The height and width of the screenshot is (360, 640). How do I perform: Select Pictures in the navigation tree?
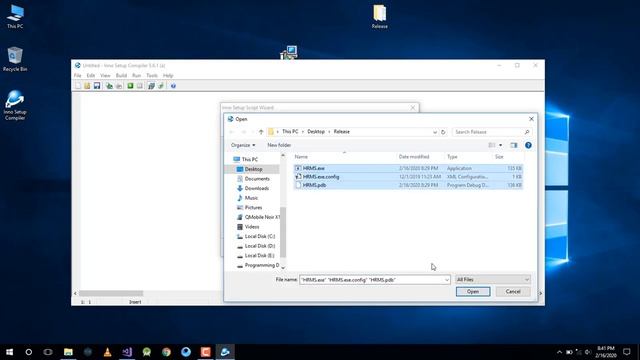(249, 207)
